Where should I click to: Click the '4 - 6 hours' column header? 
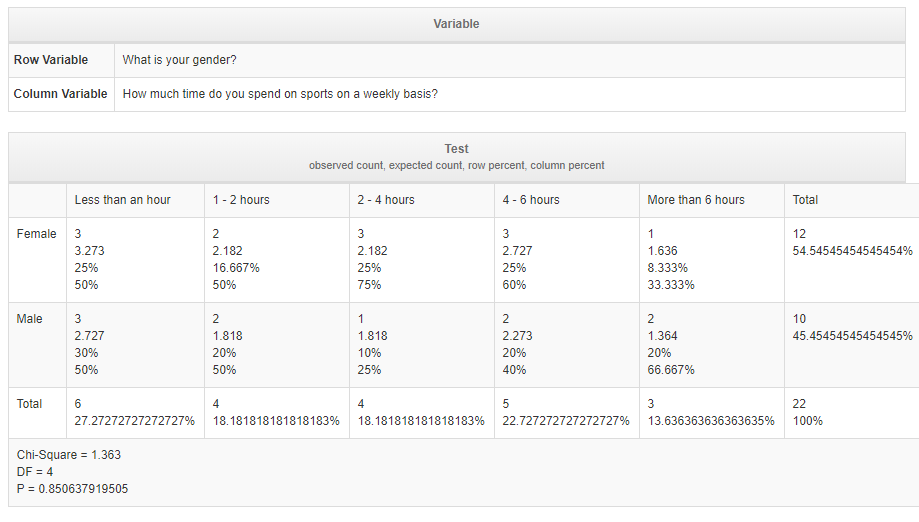click(x=567, y=200)
